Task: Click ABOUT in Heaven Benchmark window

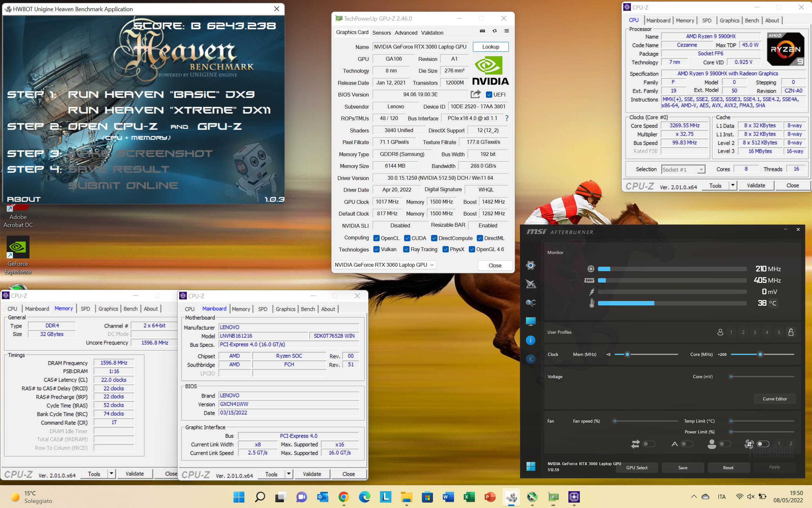Action: pos(24,199)
